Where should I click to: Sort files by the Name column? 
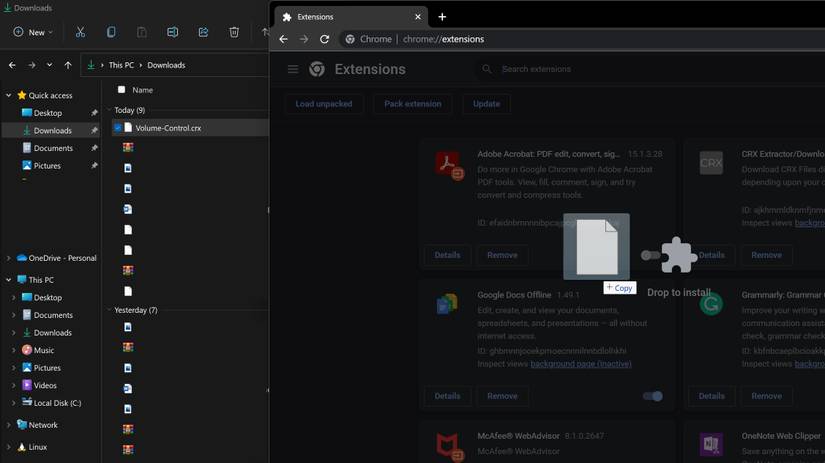[x=143, y=90]
